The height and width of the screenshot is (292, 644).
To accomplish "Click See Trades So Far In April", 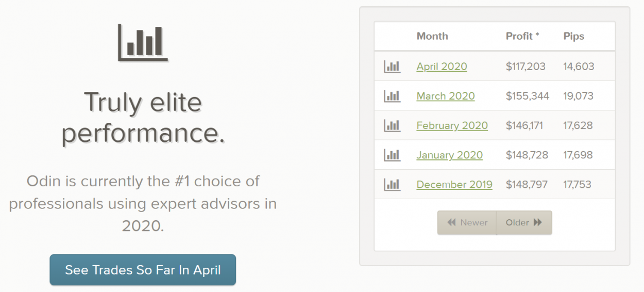I will pos(143,270).
